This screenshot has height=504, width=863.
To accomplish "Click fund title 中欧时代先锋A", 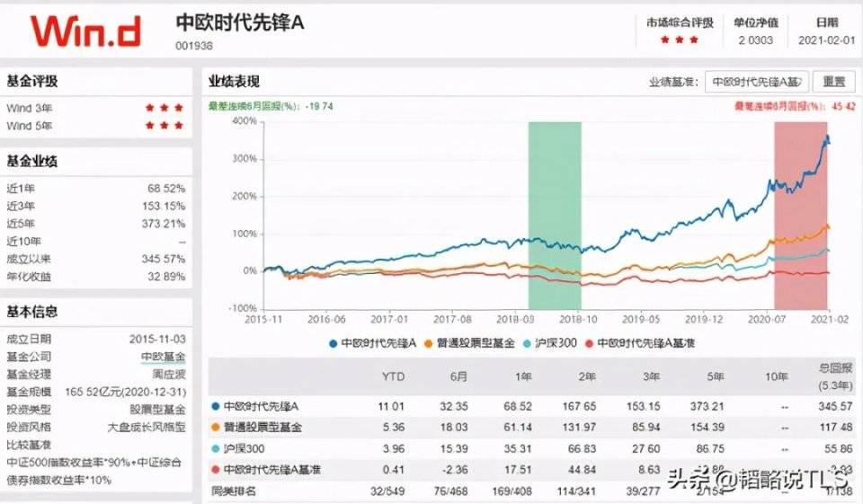I will [240, 23].
